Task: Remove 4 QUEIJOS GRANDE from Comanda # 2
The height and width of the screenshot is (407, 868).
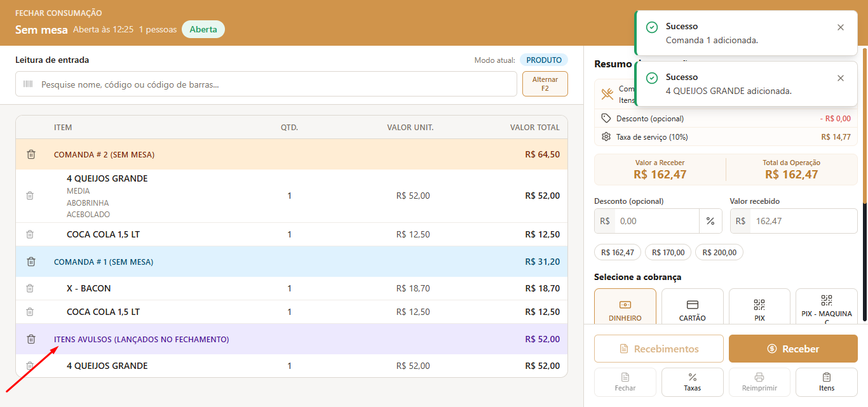Action: point(30,196)
